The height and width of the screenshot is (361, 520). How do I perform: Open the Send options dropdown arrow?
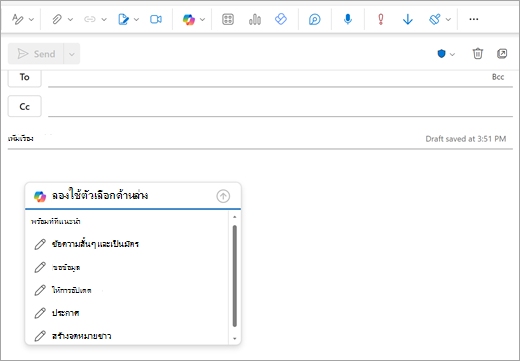coord(72,54)
